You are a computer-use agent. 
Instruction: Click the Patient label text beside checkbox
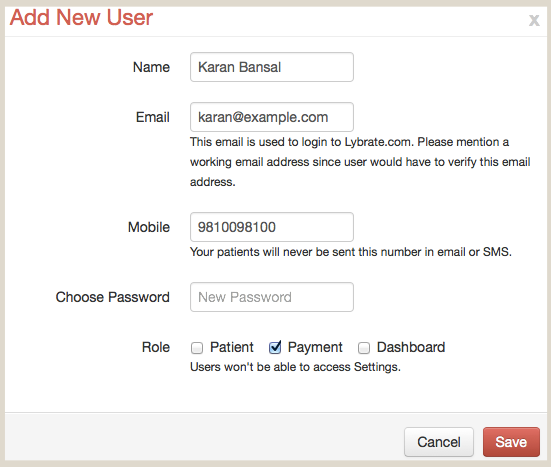coord(232,347)
